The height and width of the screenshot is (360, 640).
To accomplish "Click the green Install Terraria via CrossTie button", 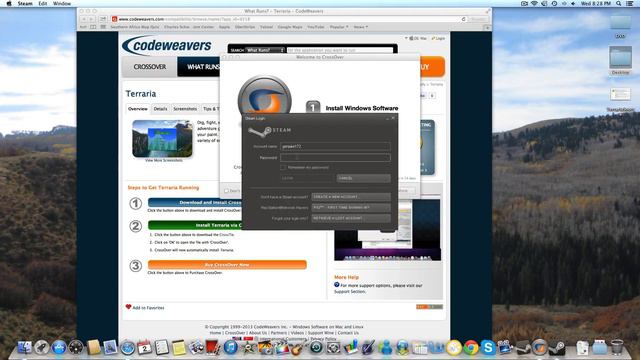I will [x=195, y=225].
